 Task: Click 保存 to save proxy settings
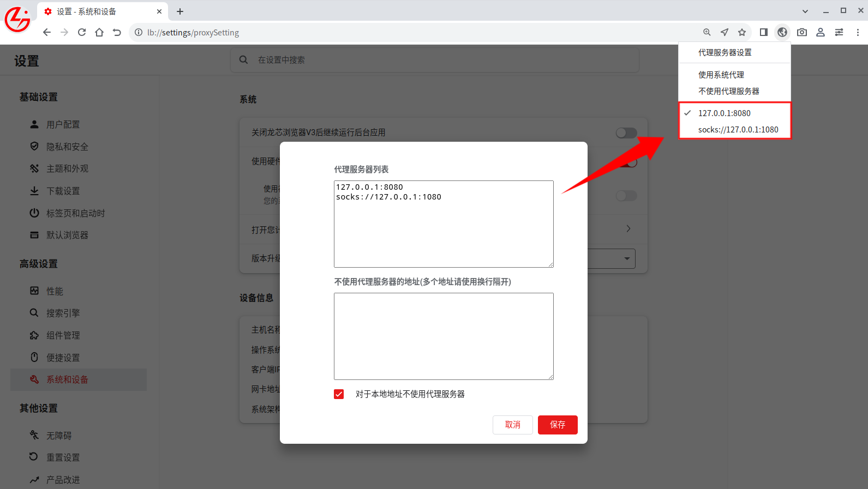point(558,425)
